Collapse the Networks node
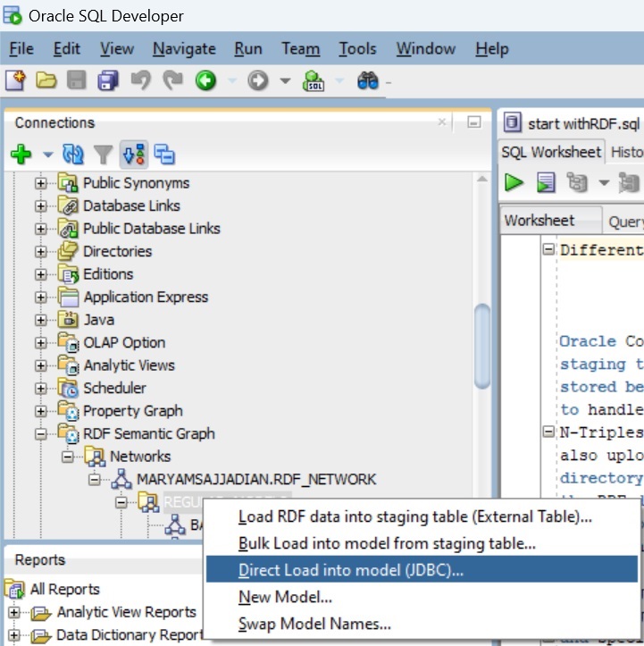The width and height of the screenshot is (644, 646). (x=68, y=457)
